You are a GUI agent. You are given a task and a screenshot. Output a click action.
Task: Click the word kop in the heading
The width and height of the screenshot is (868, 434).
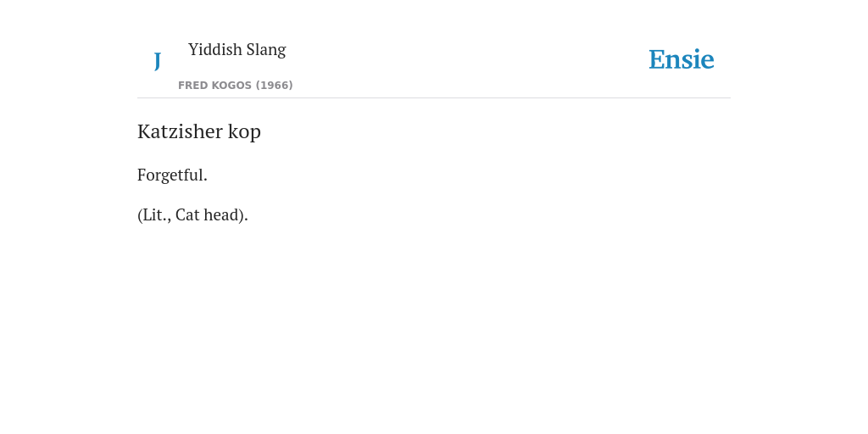coord(244,133)
